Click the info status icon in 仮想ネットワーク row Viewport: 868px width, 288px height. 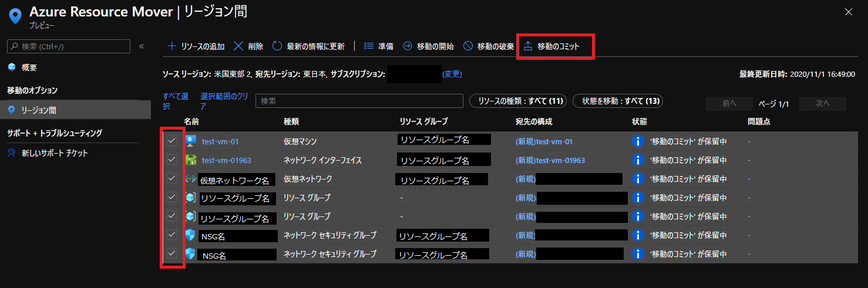tap(638, 179)
